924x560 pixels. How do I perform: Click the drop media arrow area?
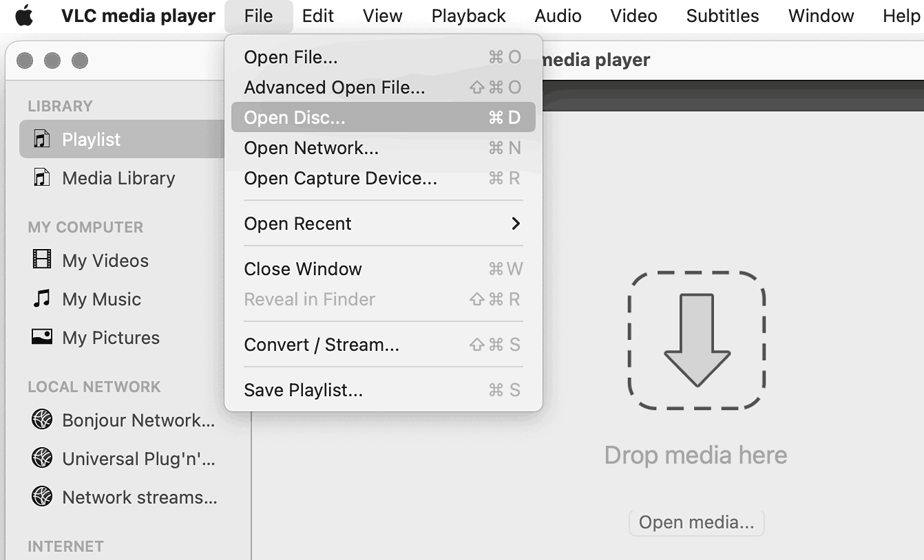(x=696, y=341)
